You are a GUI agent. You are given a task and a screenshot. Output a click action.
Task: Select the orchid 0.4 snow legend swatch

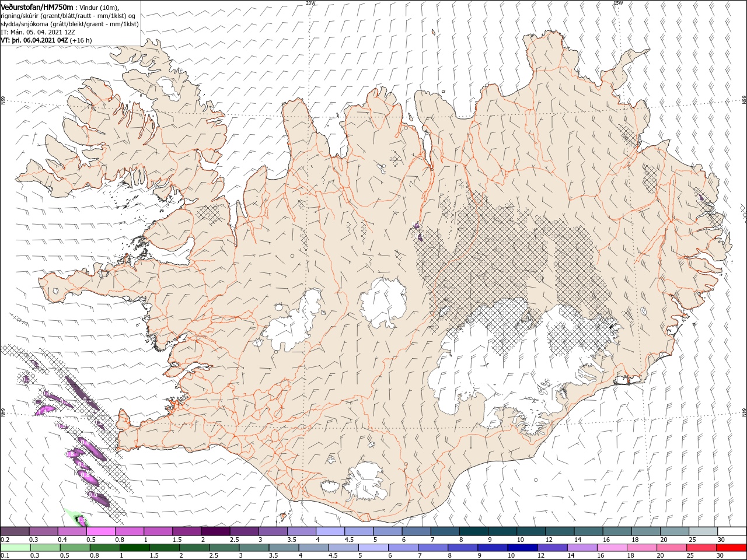(x=72, y=531)
